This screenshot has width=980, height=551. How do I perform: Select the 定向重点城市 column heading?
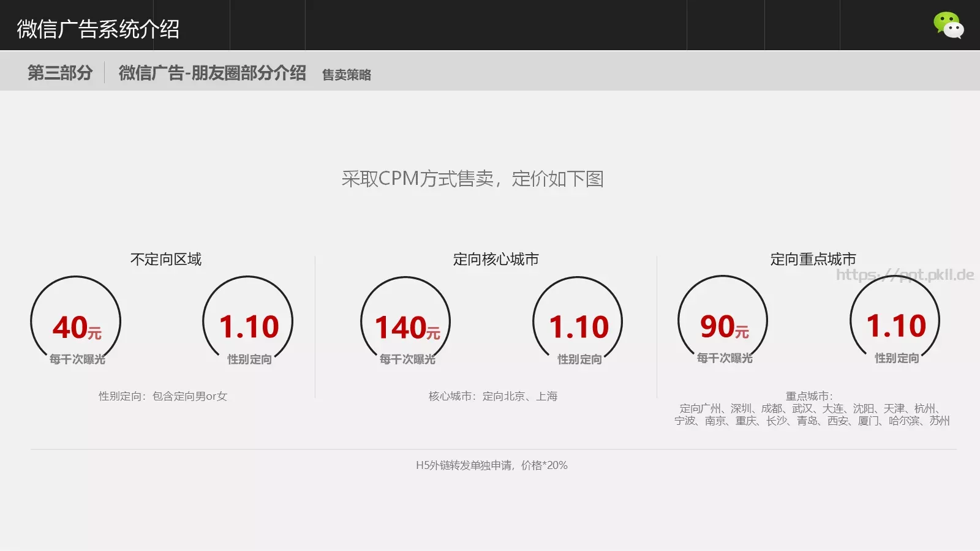point(813,260)
